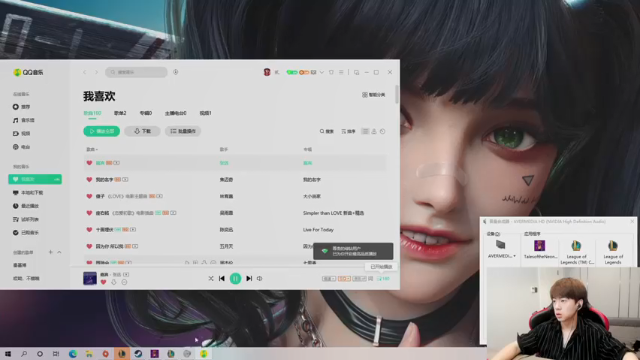
Task: Open album Live For Today
Action: (x=318, y=230)
